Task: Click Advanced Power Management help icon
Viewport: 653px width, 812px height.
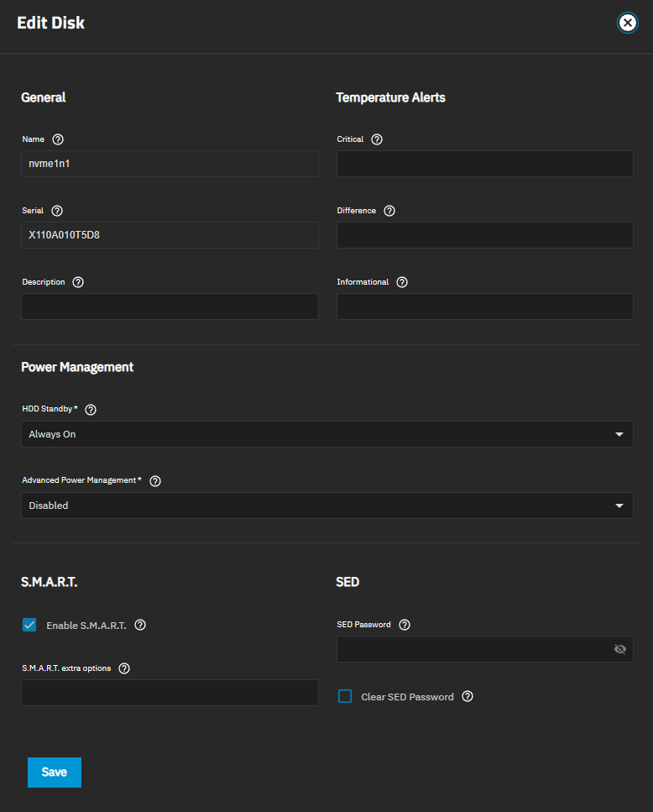Action: (155, 481)
